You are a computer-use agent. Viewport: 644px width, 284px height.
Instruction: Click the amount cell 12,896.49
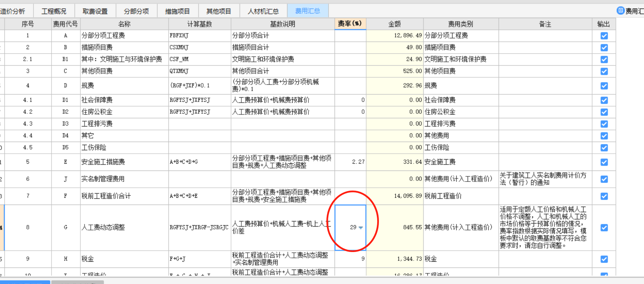[395, 36]
